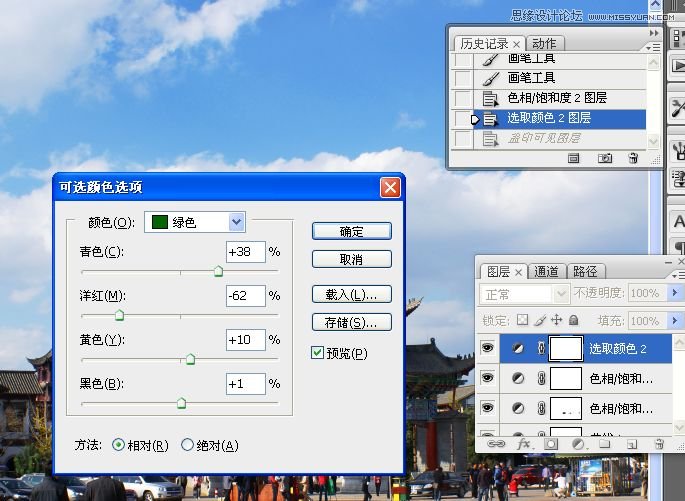Screen dimensions: 685x501
Task: Enable lock transparent pixels in Layers panel
Action: [x=522, y=320]
